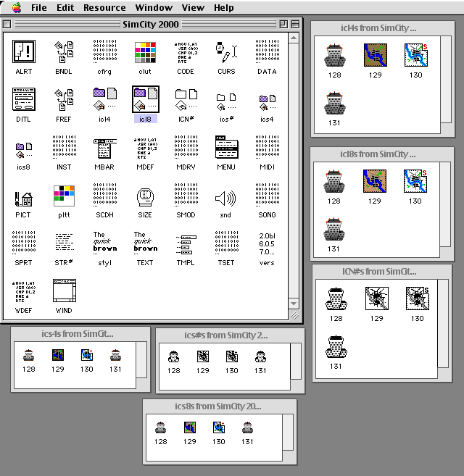Select icon 129 in icl4s window
Viewport: 464px width, 476px height.
pos(376,55)
